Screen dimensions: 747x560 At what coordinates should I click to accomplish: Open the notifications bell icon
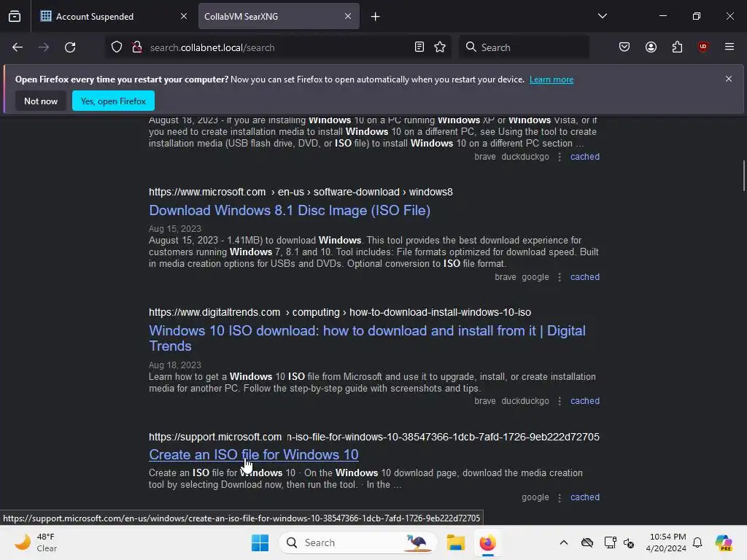tap(697, 542)
